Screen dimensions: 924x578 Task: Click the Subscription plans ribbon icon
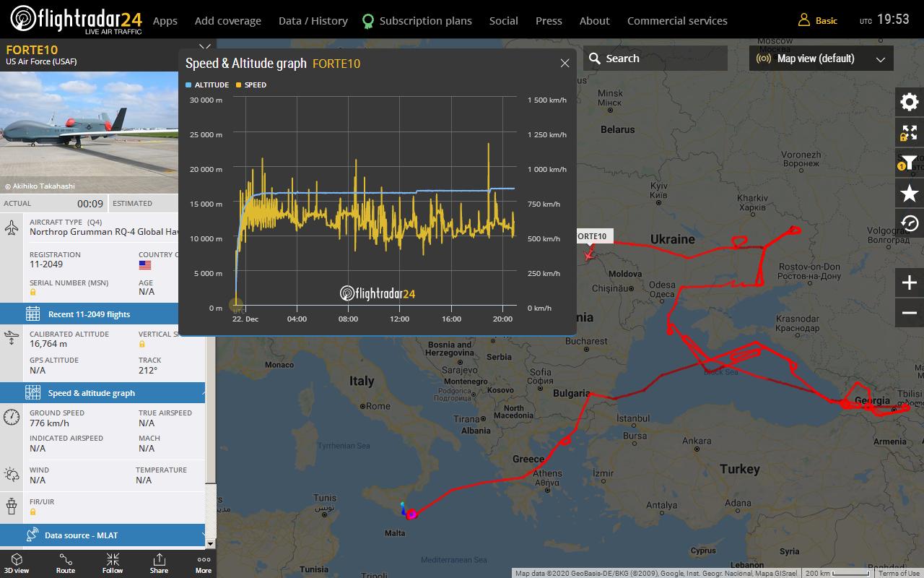pyautogui.click(x=368, y=21)
